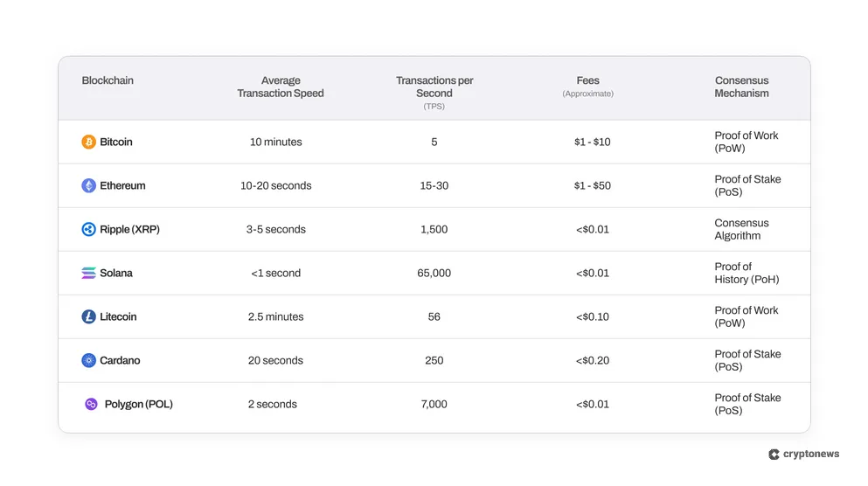Click the Proof of History (PoH) cell
The image size is (868, 486).
click(x=746, y=273)
